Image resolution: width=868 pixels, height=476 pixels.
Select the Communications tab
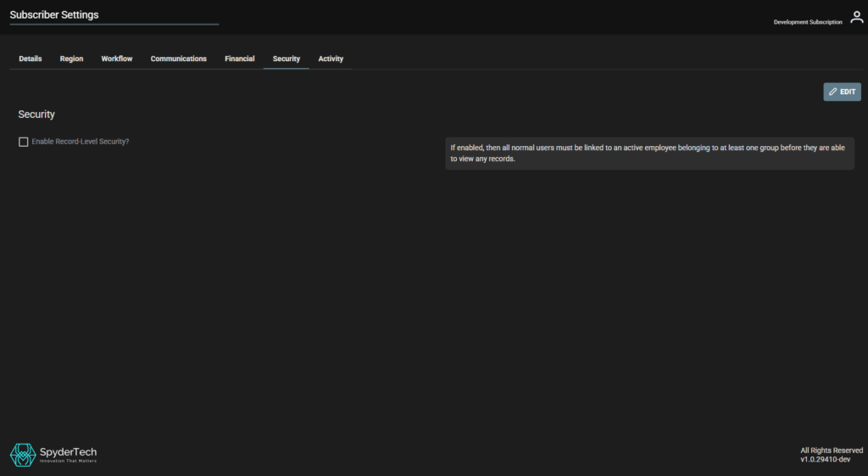coord(178,59)
